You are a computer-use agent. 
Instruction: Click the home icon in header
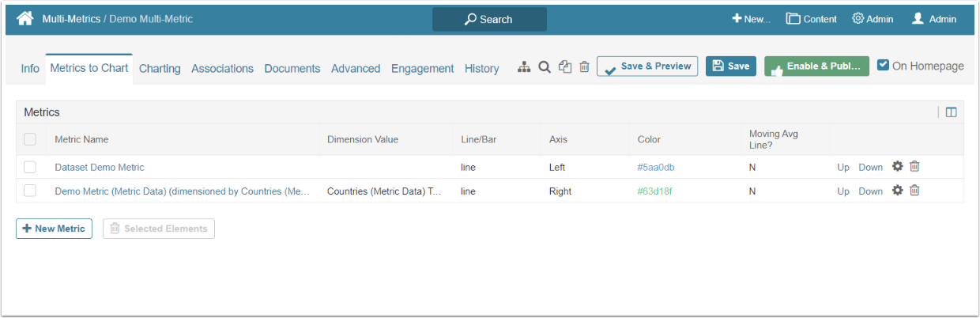24,18
